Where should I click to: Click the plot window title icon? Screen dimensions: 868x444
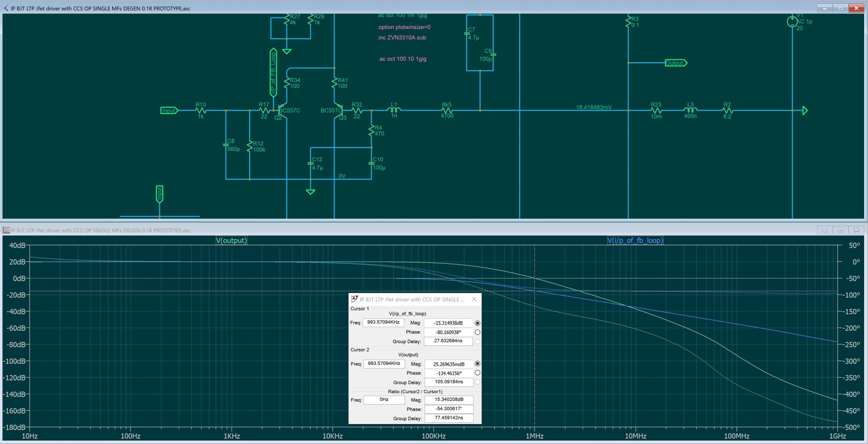[6, 230]
